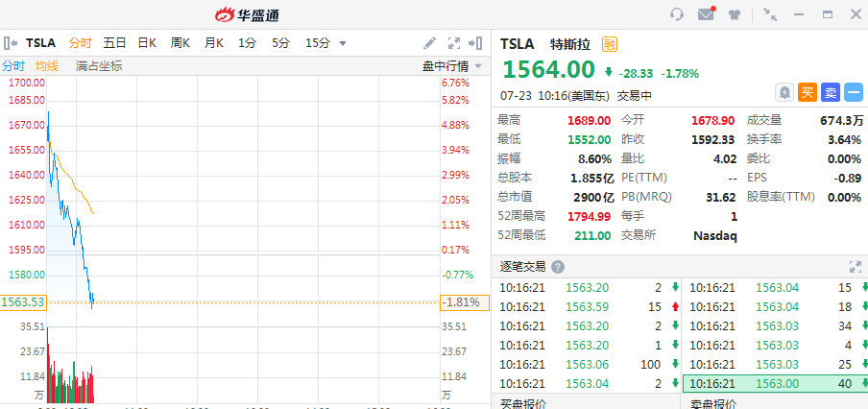Switch to the 分时 intraday tab
Screen dimensions: 868x409
point(80,43)
